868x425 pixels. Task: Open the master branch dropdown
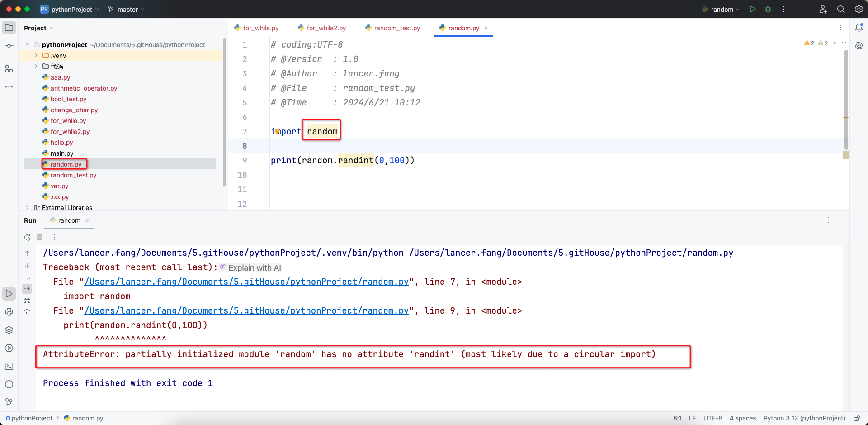(x=127, y=10)
